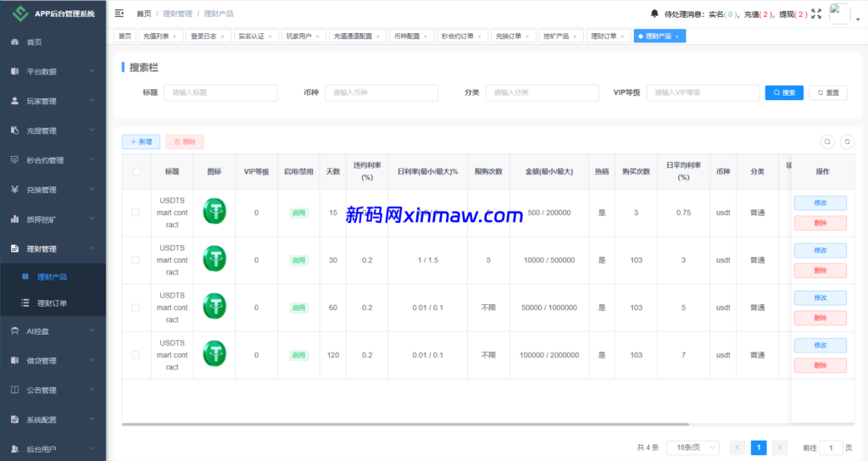Click the Tether icon in the 120-day row

[214, 353]
